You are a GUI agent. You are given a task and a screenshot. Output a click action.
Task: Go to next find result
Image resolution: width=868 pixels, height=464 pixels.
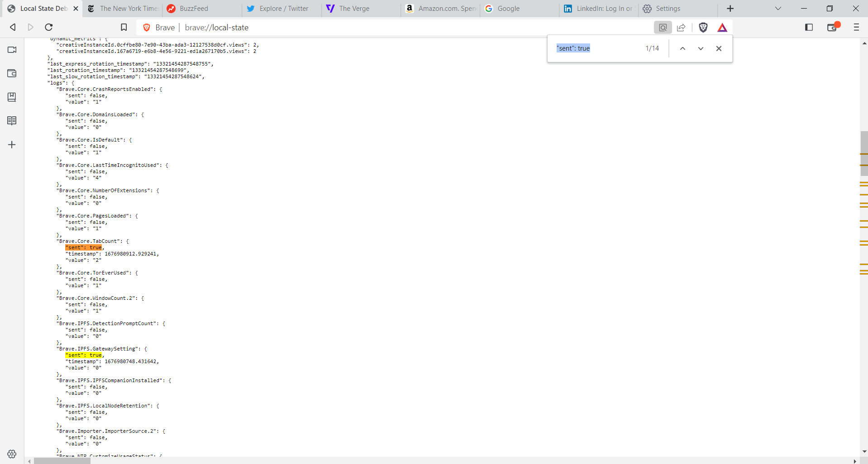(701, 48)
